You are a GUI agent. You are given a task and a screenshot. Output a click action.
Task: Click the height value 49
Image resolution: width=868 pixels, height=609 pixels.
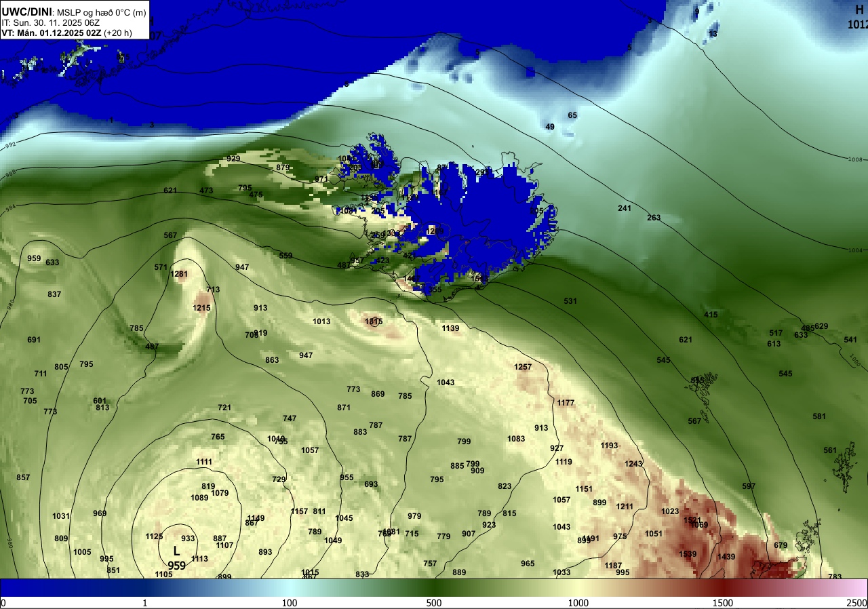pyautogui.click(x=550, y=127)
